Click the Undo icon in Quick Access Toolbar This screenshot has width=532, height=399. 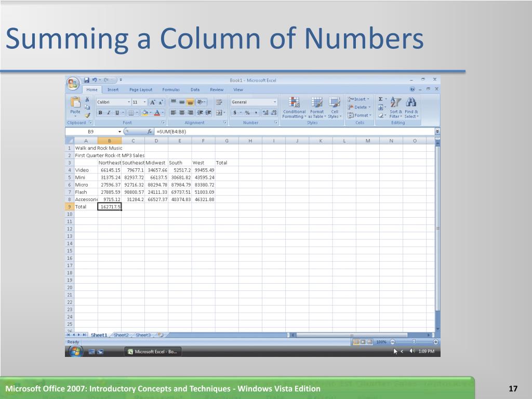(x=95, y=80)
